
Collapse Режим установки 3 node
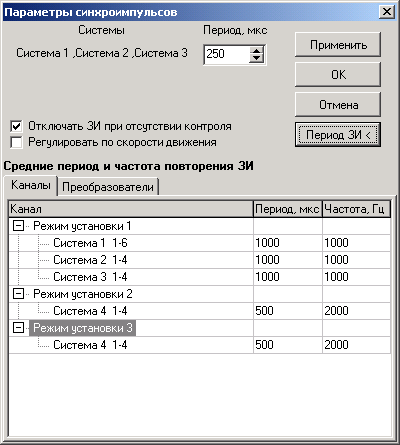pyautogui.click(x=18, y=328)
